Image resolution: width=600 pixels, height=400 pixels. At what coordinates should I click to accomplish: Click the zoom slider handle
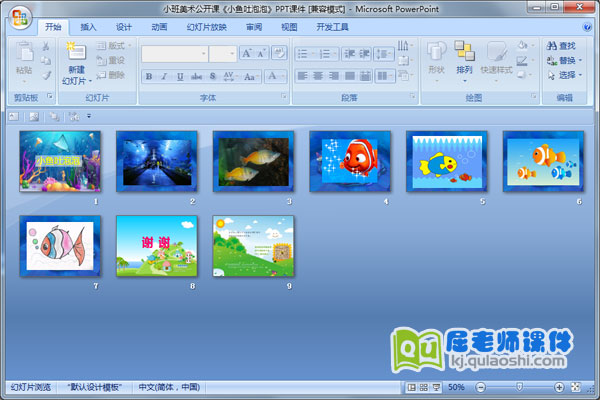[520, 387]
